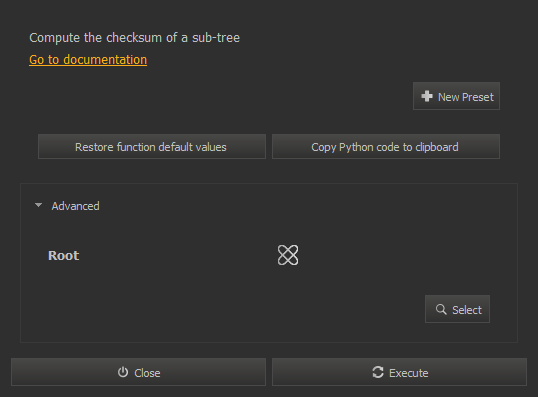Screen dimensions: 538x397
Task: Restore function default values
Action: tap(152, 147)
